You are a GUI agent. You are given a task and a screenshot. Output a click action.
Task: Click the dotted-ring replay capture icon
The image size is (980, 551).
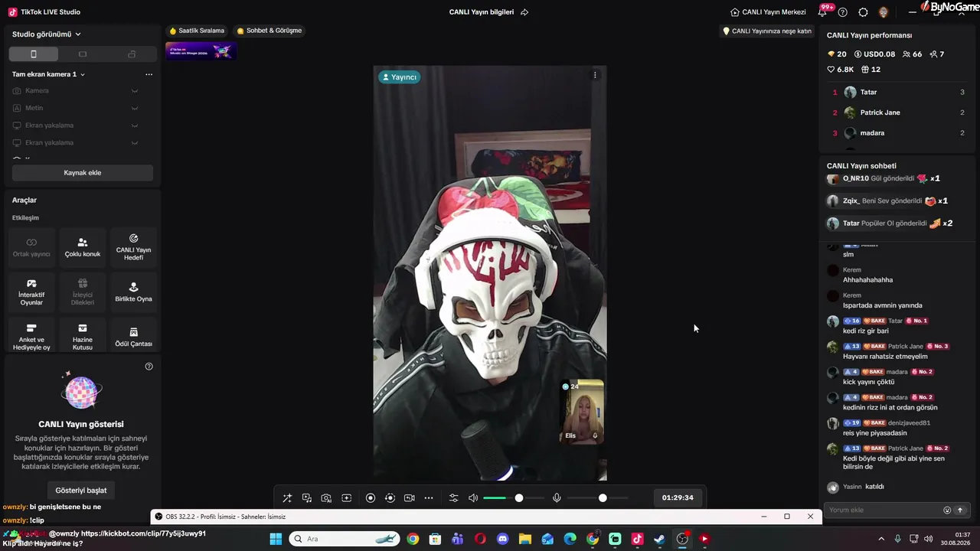click(x=390, y=498)
